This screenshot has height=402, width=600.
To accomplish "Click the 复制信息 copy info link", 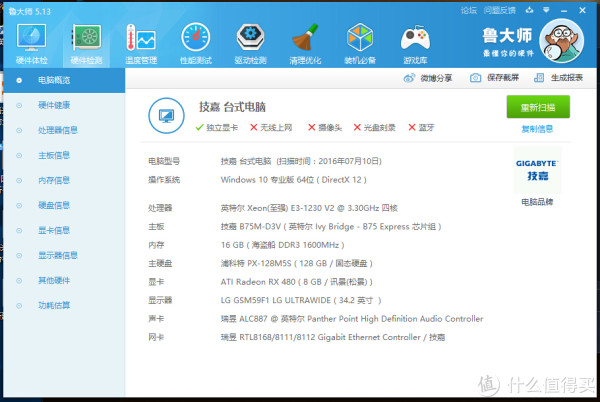I will pos(537,129).
